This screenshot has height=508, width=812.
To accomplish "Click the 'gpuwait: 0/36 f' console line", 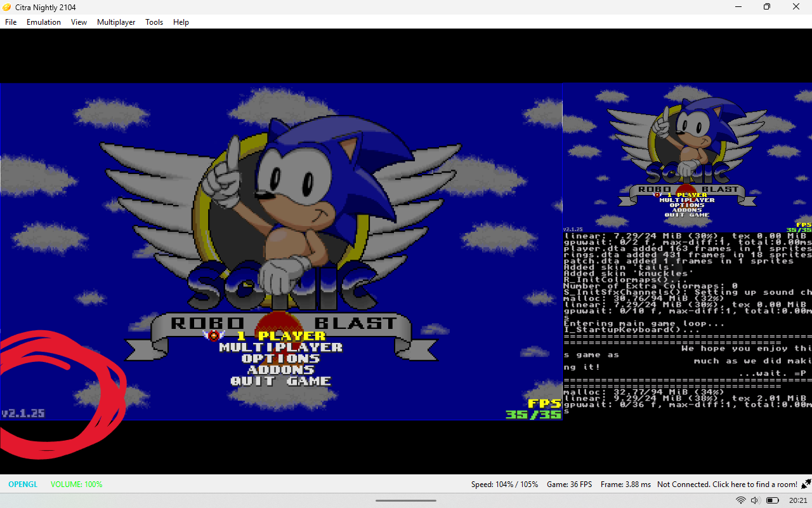I will [688, 405].
